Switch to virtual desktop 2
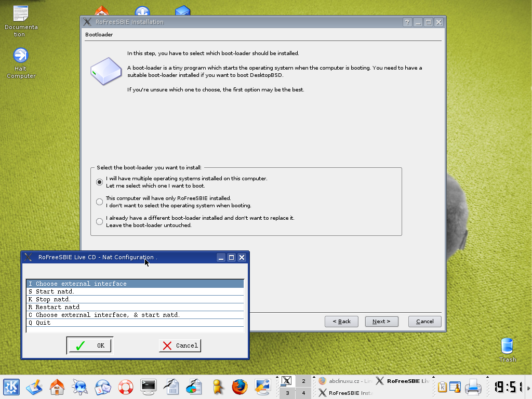 click(303, 381)
